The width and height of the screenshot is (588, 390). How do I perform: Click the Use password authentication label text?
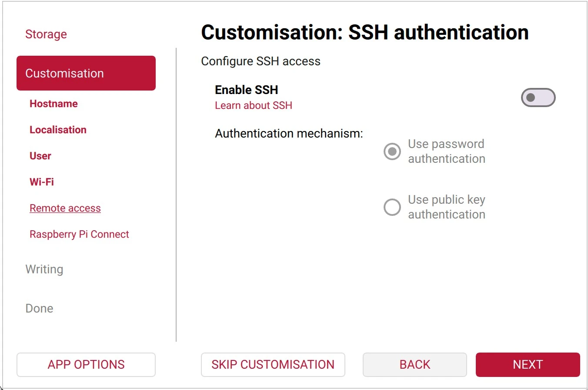click(447, 151)
